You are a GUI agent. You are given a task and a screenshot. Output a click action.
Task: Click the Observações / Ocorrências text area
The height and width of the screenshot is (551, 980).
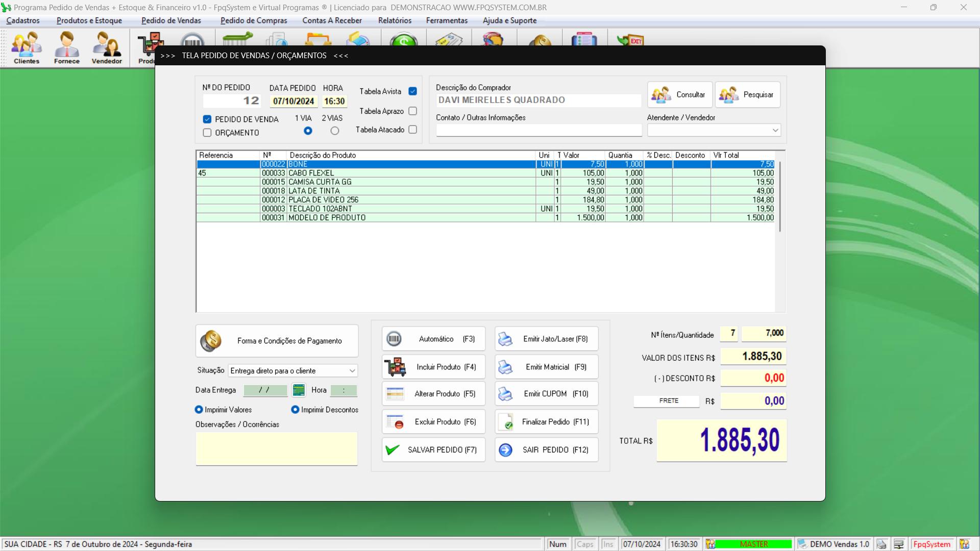coord(277,448)
